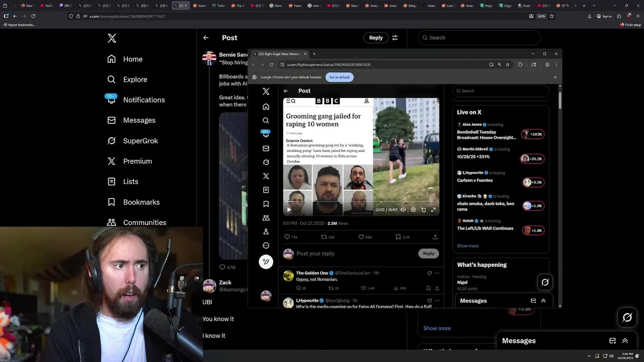644x362 pixels.
Task: Click Set as default button
Action: [340, 77]
